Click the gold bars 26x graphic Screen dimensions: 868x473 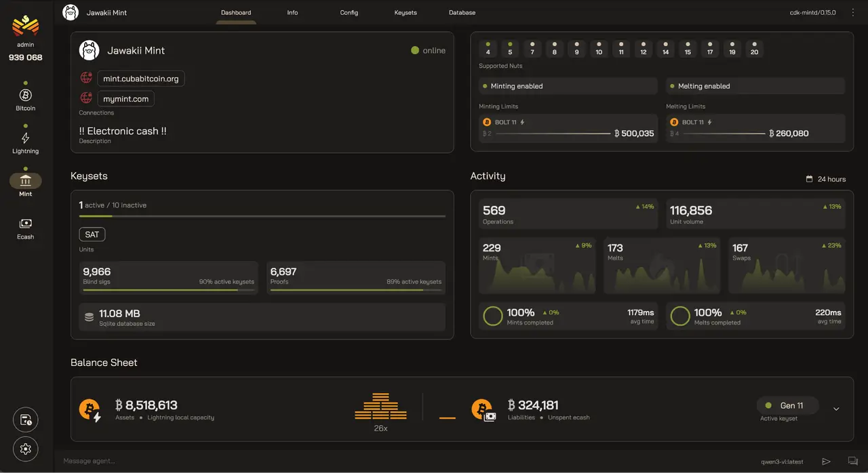tap(380, 406)
